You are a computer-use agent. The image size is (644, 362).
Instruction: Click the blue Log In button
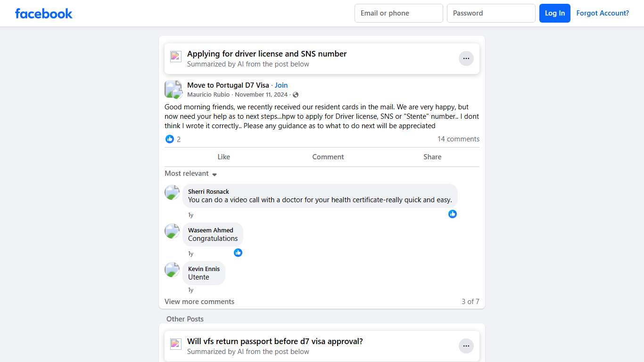555,13
